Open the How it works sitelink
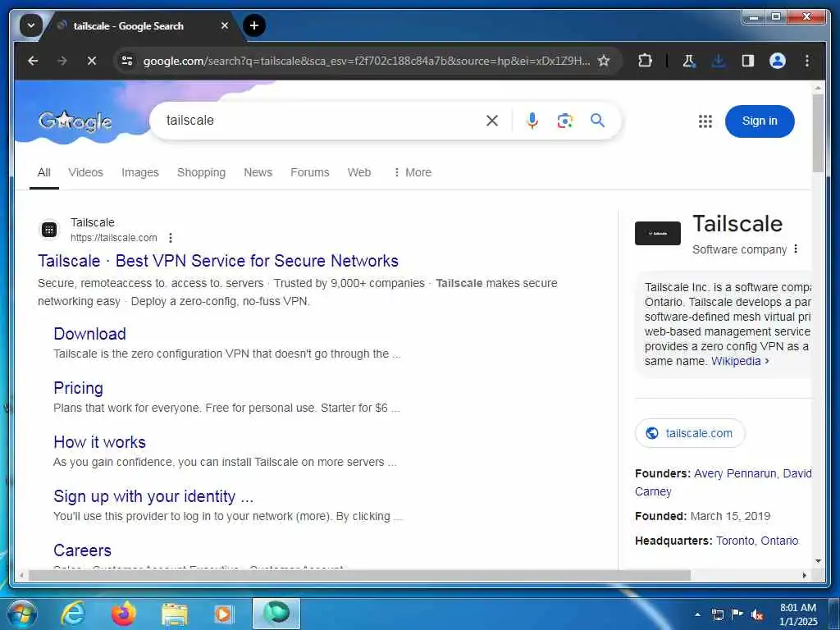 coord(99,442)
